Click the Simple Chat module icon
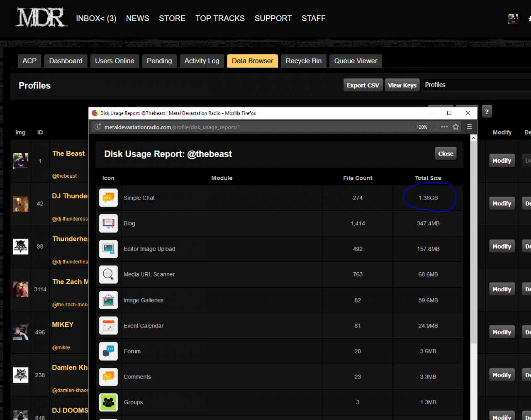The width and height of the screenshot is (531, 420). 108,198
